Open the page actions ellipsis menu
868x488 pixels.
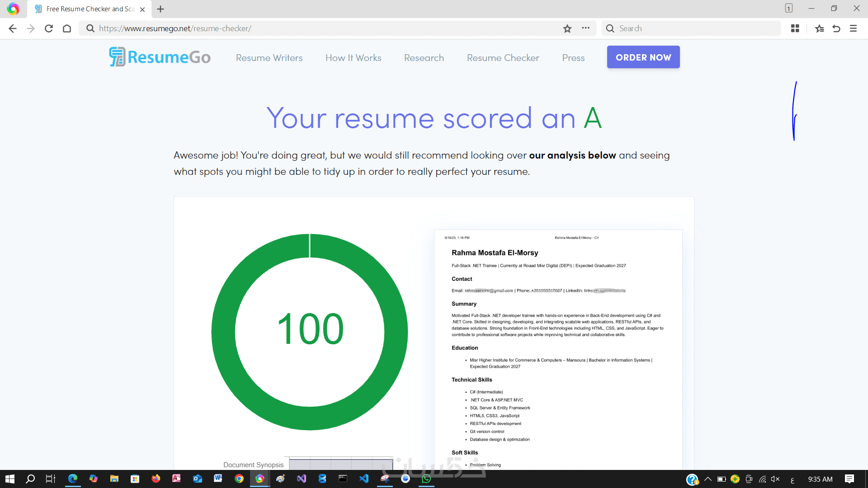pyautogui.click(x=586, y=28)
